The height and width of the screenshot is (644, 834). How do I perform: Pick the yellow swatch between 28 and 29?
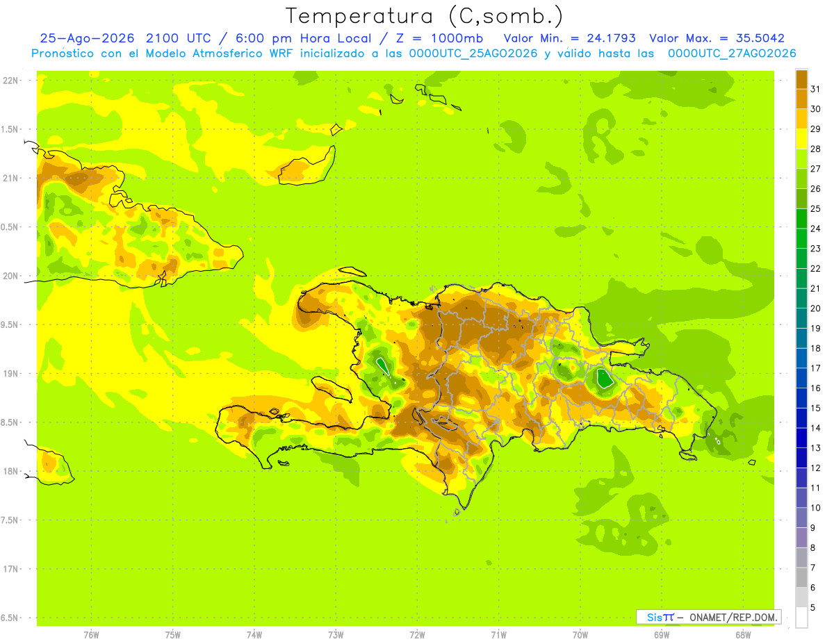point(801,139)
